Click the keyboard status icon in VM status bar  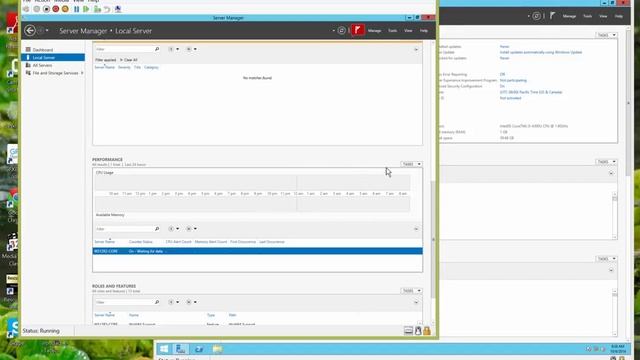point(408,331)
